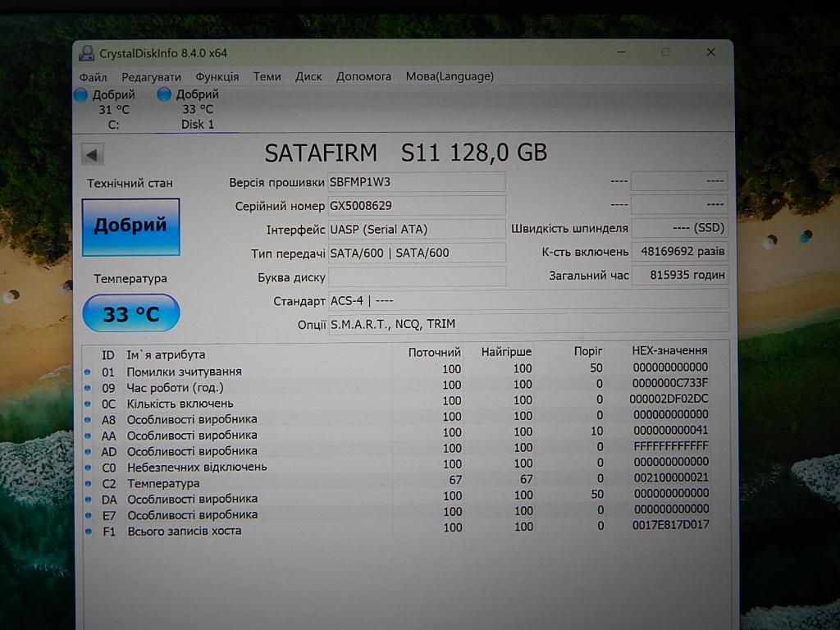Click the interface field UASP (Serial ATA)
Screen dimensions: 840x630
(416, 230)
